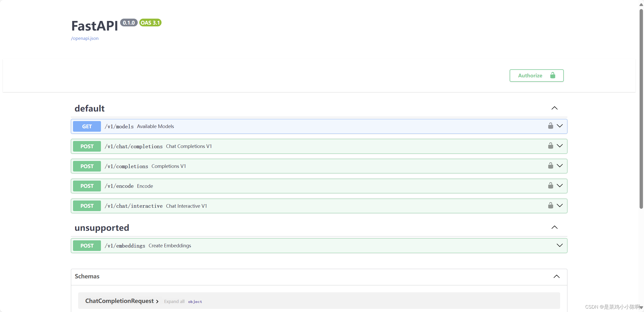The image size is (644, 312).
Task: Expand the /v1/chat/interactive endpoint chevron
Action: (x=560, y=206)
